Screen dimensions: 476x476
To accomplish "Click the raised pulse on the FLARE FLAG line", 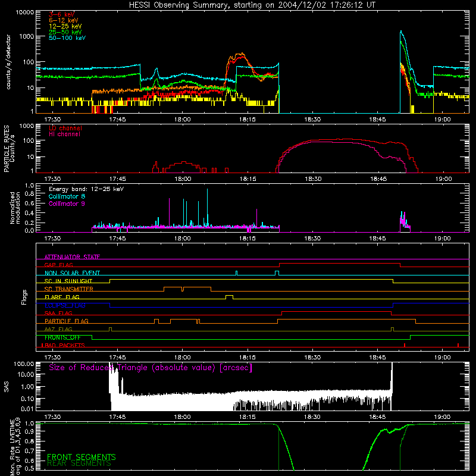I will (x=230, y=296).
